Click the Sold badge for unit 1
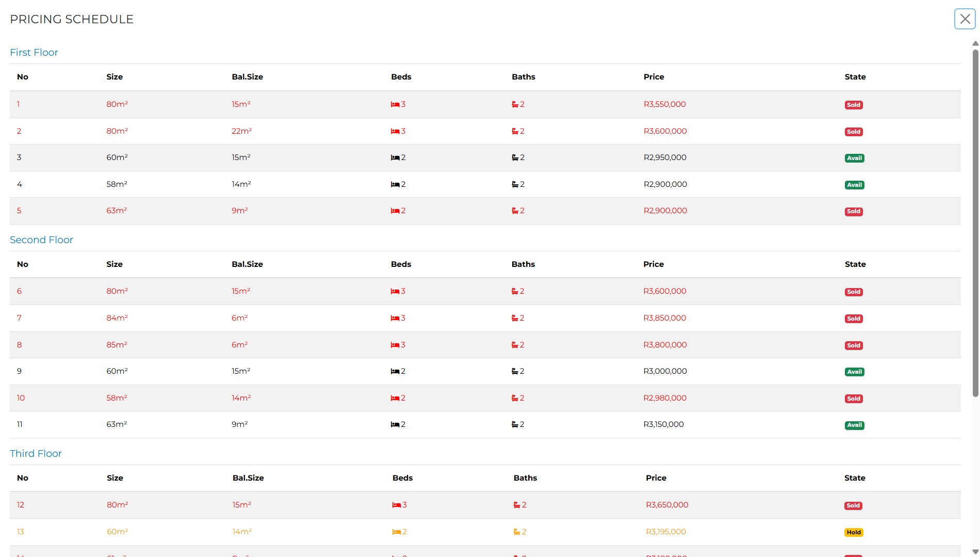 pyautogui.click(x=854, y=105)
